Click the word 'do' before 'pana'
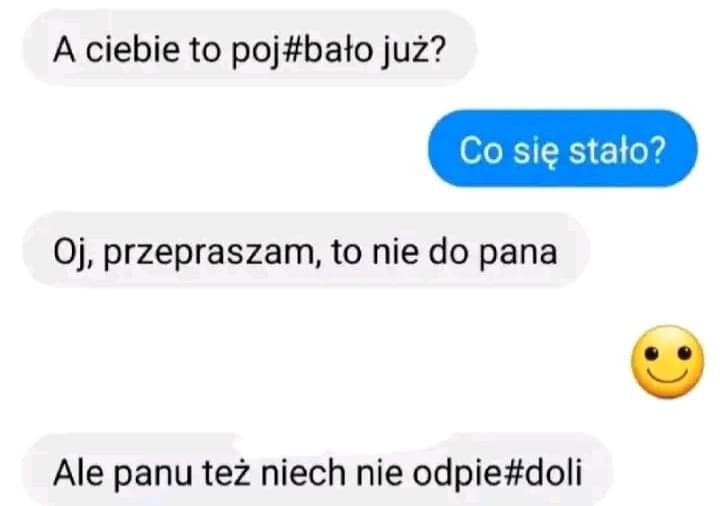720x506 pixels. [x=449, y=253]
